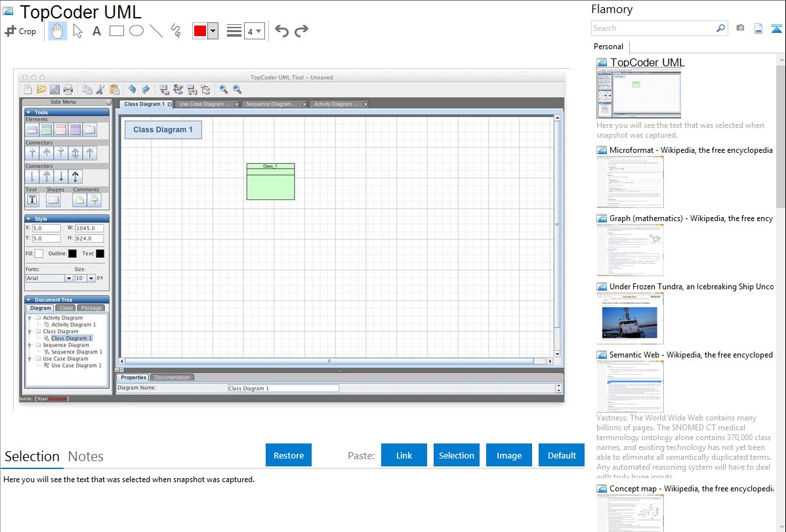Switch to the Notes tab
786x532 pixels.
[x=86, y=457]
